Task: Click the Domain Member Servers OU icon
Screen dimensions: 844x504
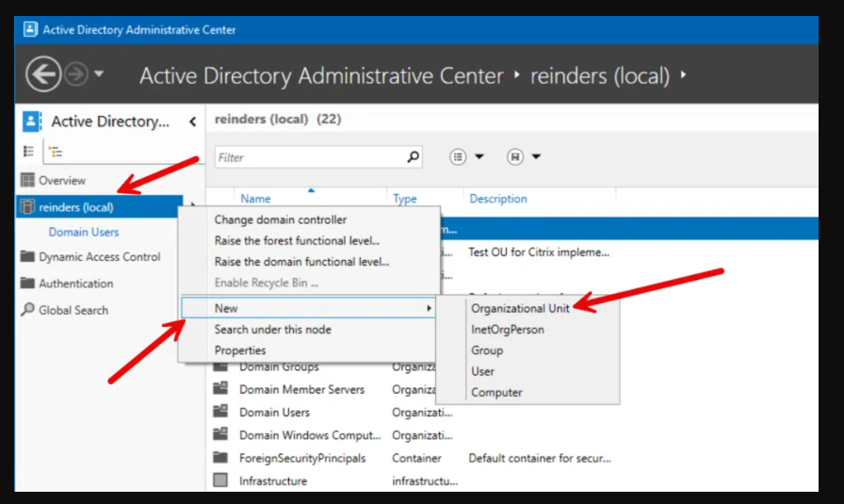Action: [220, 389]
